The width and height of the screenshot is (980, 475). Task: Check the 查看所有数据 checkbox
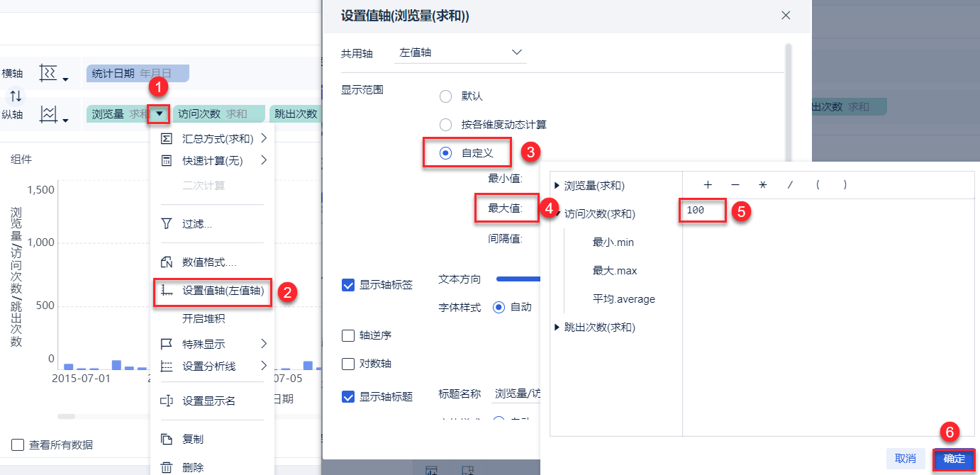[18, 445]
